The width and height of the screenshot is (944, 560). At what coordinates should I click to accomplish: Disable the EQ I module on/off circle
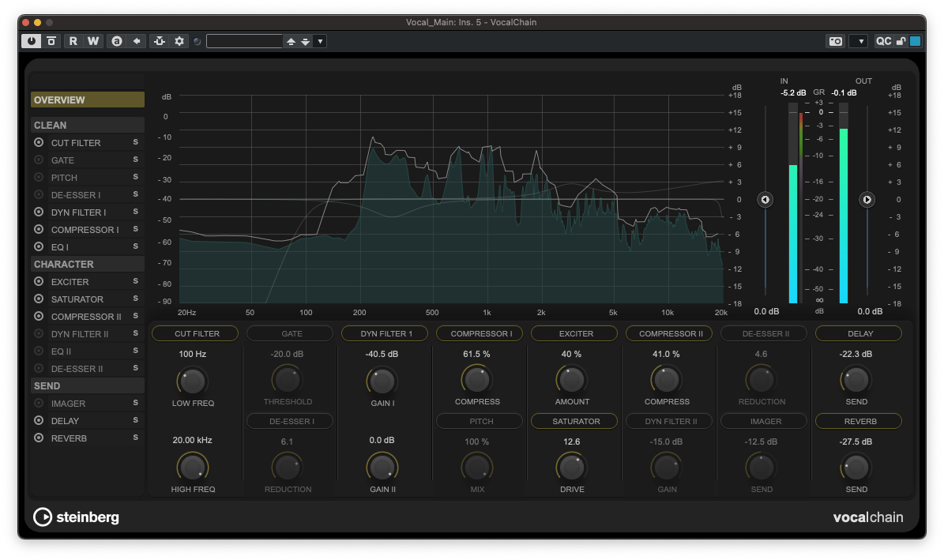coord(39,247)
